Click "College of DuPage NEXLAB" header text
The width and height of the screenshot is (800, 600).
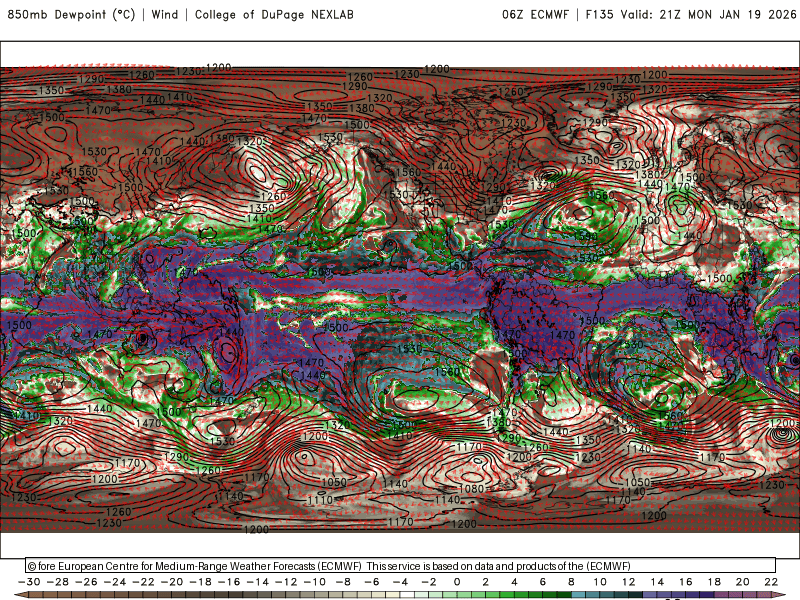[x=274, y=15]
